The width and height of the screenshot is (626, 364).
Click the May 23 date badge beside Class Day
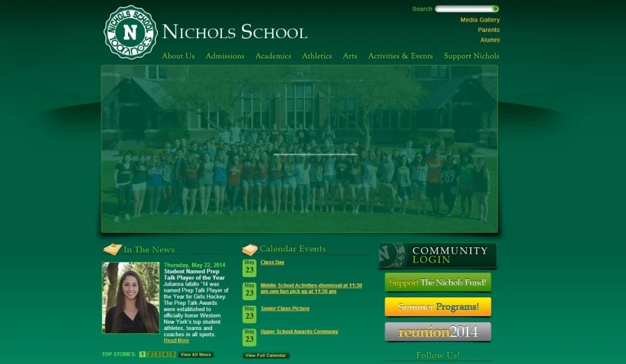[250, 268]
